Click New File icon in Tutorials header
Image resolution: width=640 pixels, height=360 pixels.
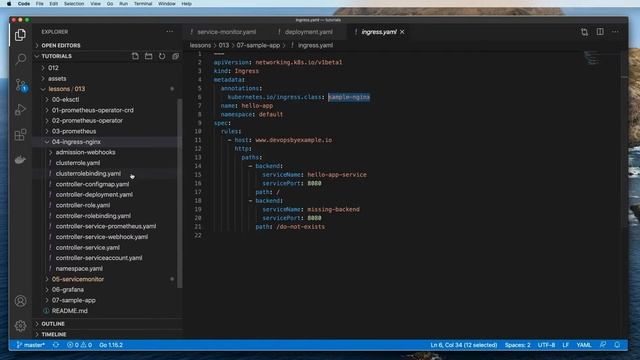[x=135, y=56]
